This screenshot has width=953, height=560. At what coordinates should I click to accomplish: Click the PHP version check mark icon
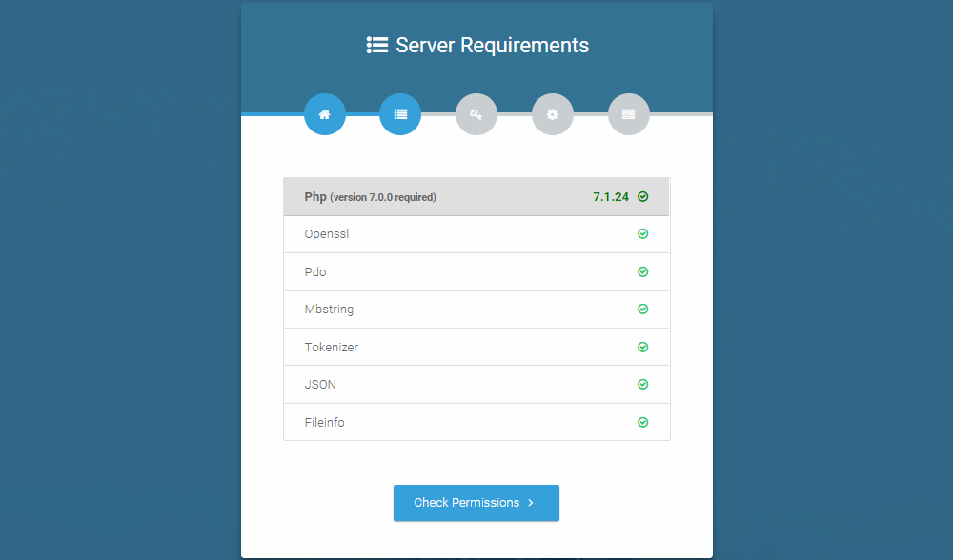coord(643,197)
